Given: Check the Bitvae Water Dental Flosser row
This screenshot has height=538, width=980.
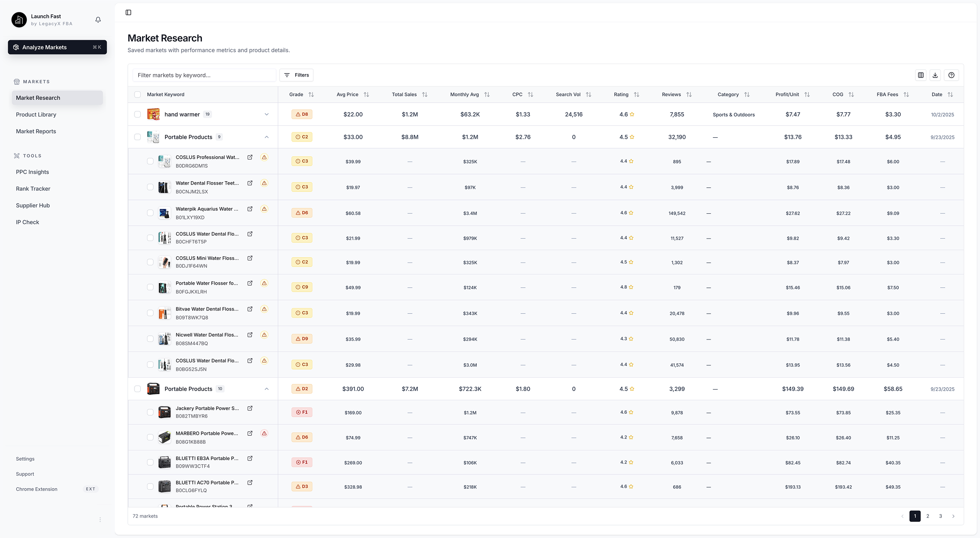Looking at the screenshot, I should (150, 313).
